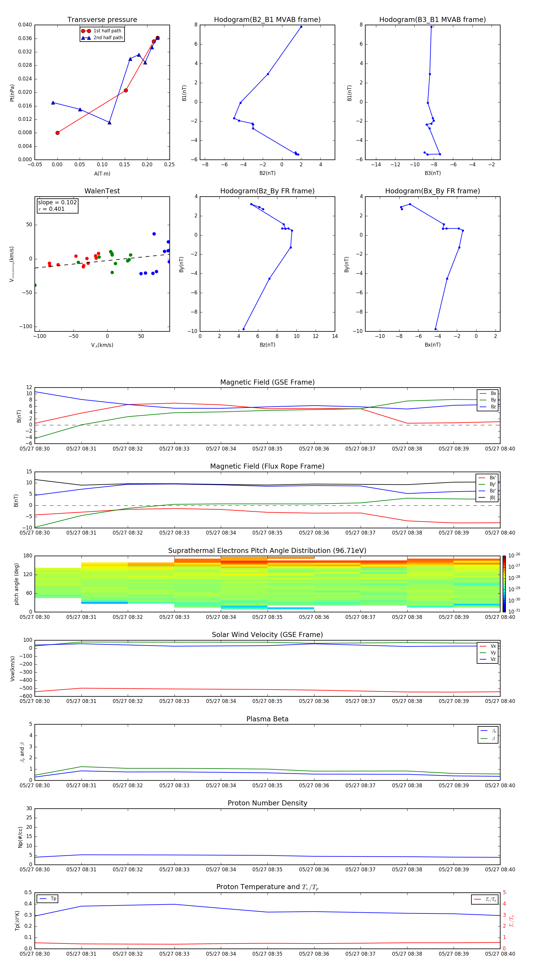Click the red "Te/Tp" legend box

click(x=485, y=899)
